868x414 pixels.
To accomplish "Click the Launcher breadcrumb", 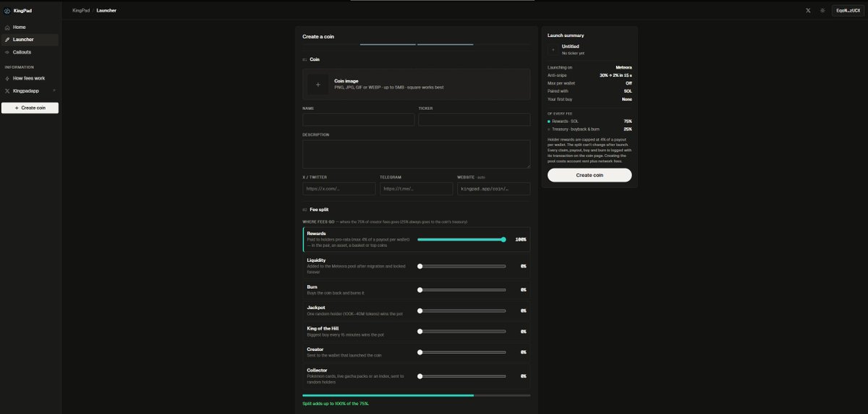I will [106, 11].
